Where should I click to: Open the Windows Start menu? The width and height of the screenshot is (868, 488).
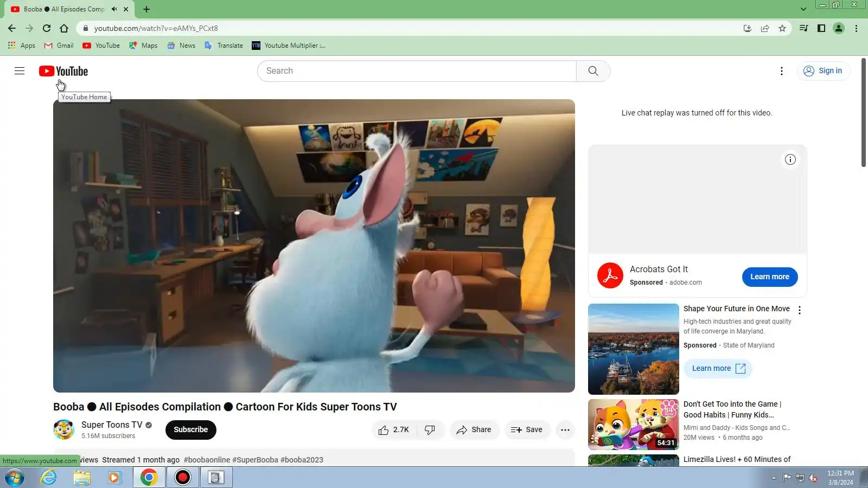[15, 478]
